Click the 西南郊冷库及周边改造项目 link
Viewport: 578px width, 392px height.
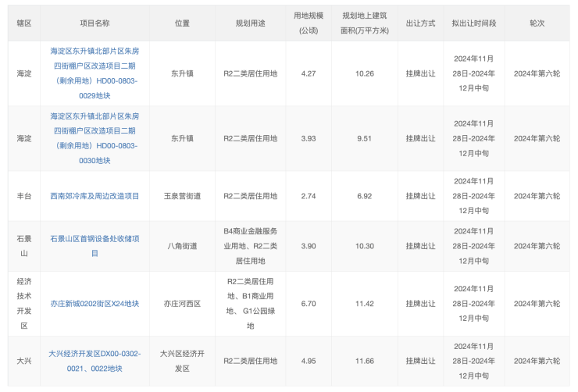click(95, 196)
